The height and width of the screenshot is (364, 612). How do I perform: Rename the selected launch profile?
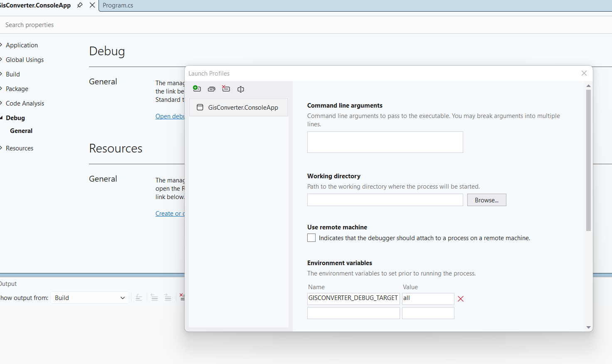pyautogui.click(x=241, y=89)
